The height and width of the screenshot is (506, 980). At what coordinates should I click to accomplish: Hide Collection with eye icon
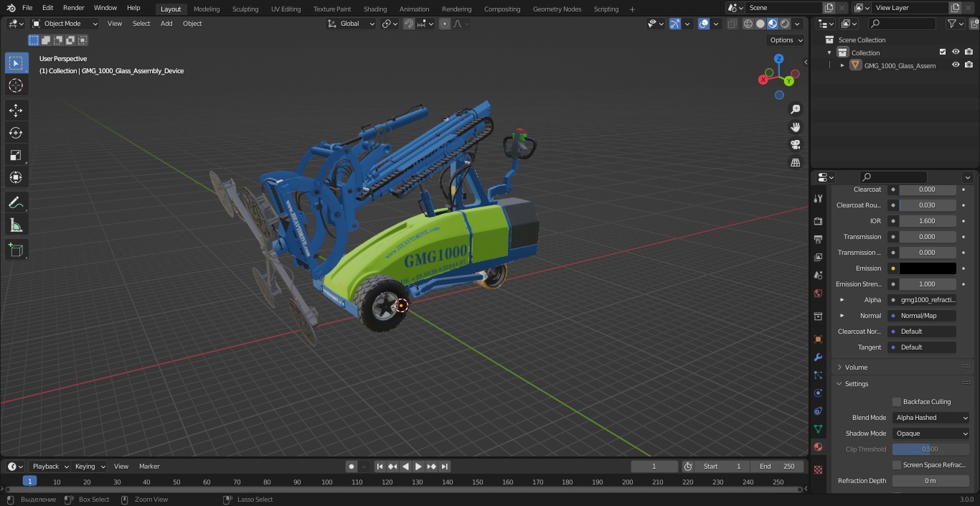pos(956,52)
